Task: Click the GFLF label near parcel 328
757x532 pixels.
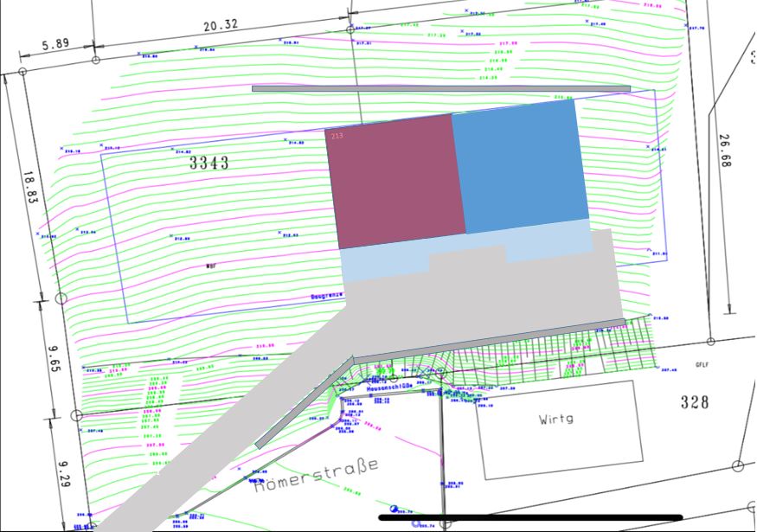Action: 702,365
